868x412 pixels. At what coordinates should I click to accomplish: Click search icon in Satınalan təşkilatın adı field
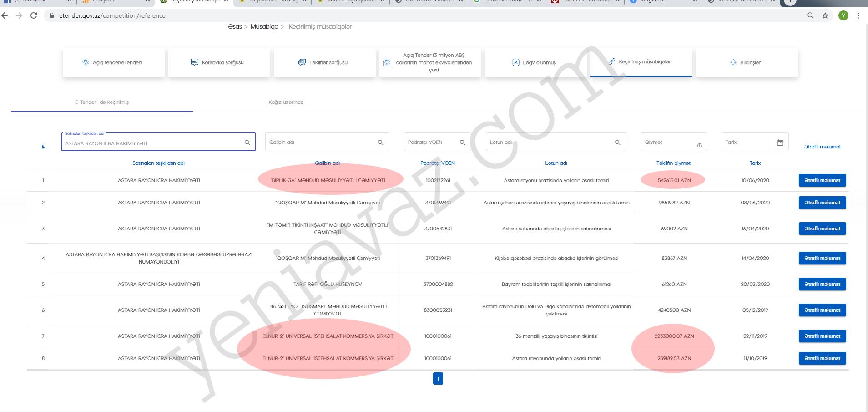coord(247,142)
